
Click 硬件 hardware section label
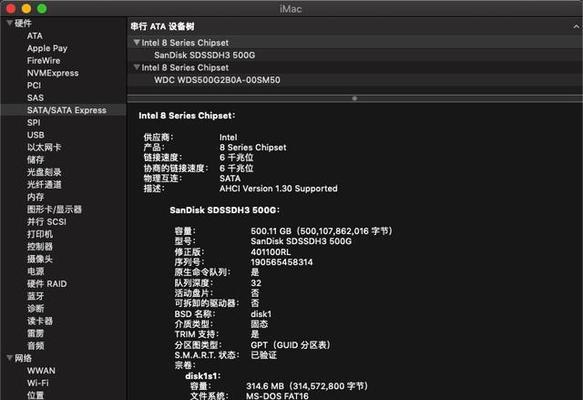click(x=23, y=23)
